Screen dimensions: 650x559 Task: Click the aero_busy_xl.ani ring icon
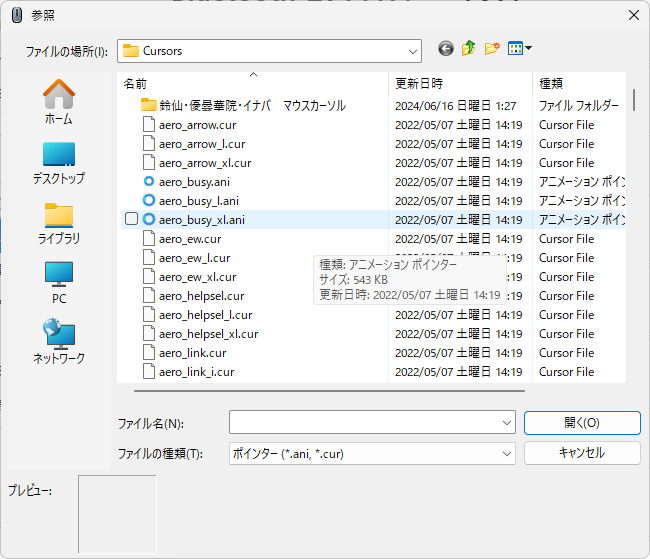pyautogui.click(x=148, y=219)
